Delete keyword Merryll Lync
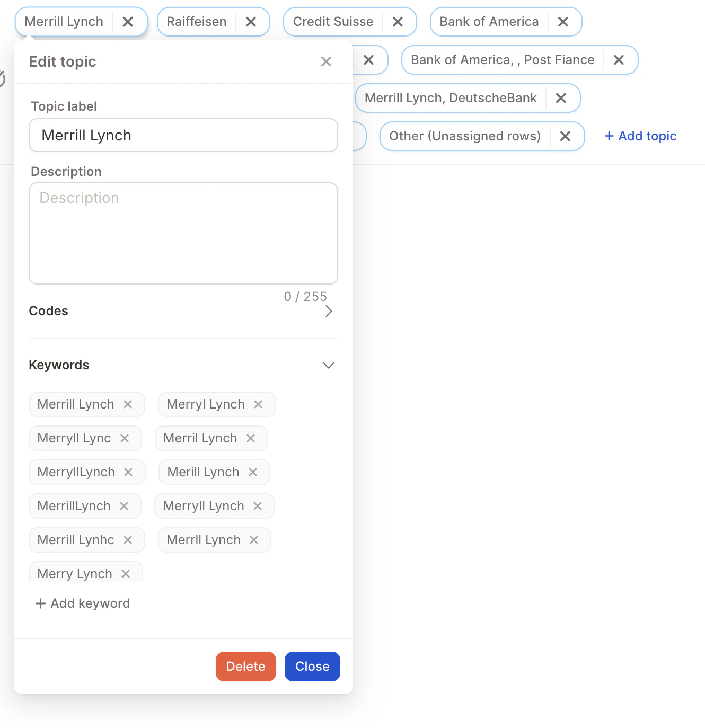Viewport: 705px width, 728px height. click(x=125, y=438)
